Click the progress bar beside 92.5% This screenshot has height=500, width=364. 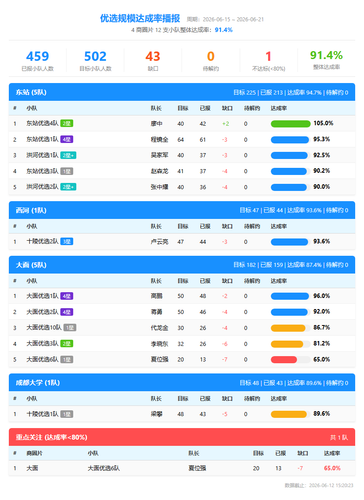291,155
